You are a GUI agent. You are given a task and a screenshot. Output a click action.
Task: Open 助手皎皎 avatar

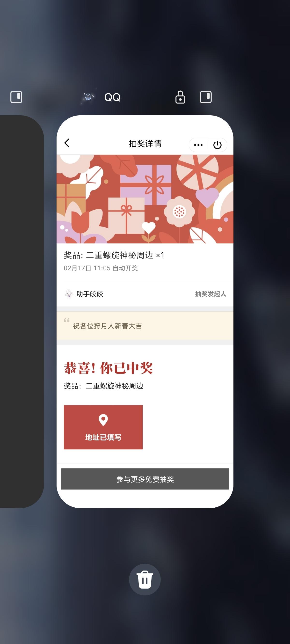coord(69,294)
